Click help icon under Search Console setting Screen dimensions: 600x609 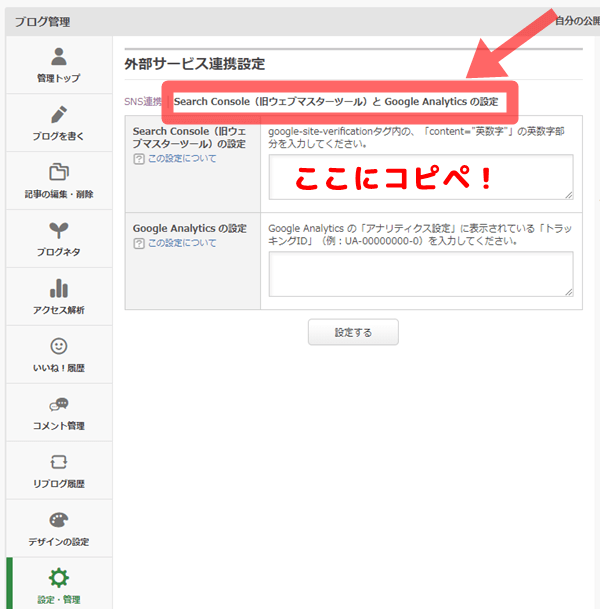(139, 159)
